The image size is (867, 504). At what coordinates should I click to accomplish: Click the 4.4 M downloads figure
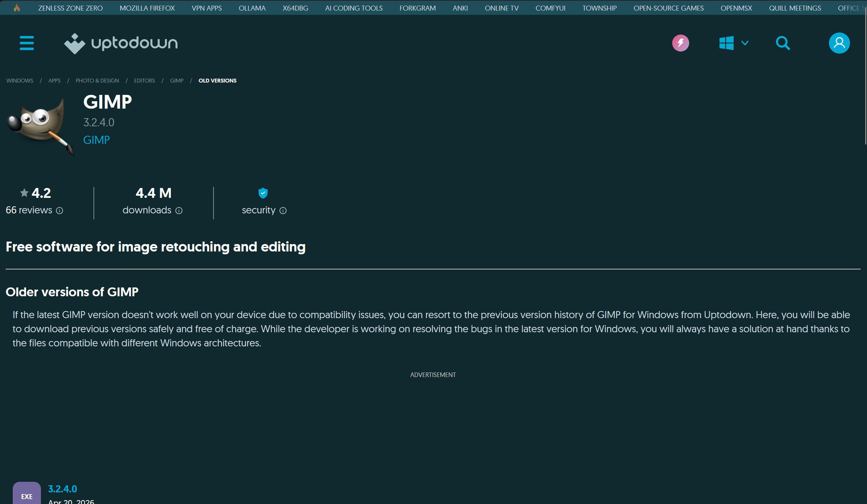click(x=153, y=193)
